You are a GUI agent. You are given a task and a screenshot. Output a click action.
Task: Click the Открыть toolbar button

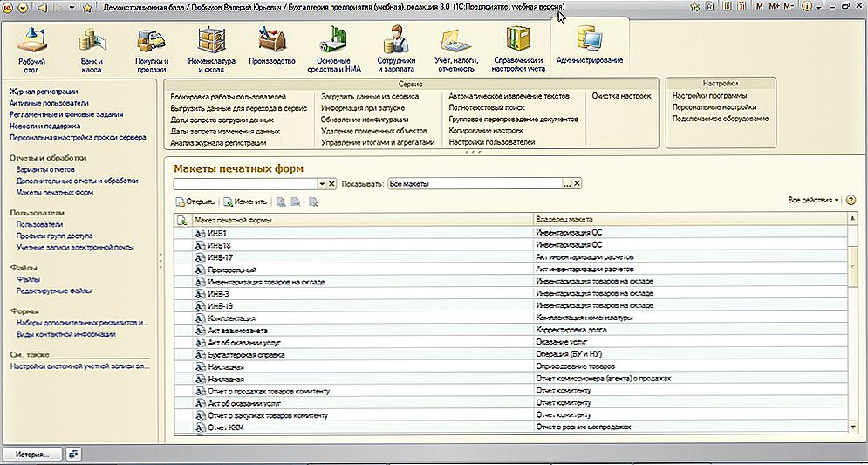[195, 202]
